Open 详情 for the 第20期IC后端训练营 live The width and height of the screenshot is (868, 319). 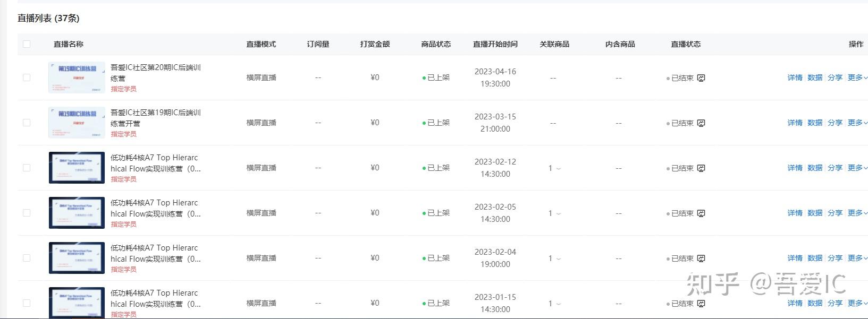(x=795, y=77)
